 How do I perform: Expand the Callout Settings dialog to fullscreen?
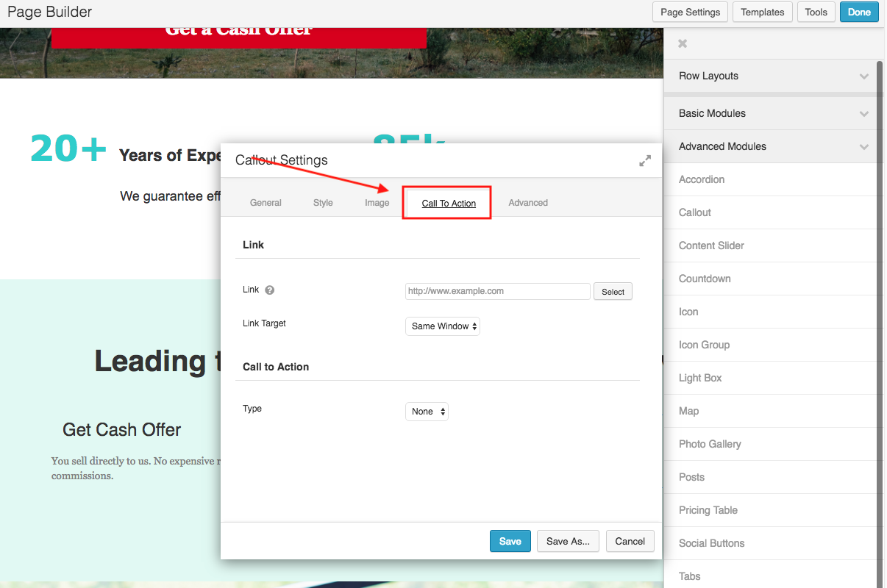[645, 160]
